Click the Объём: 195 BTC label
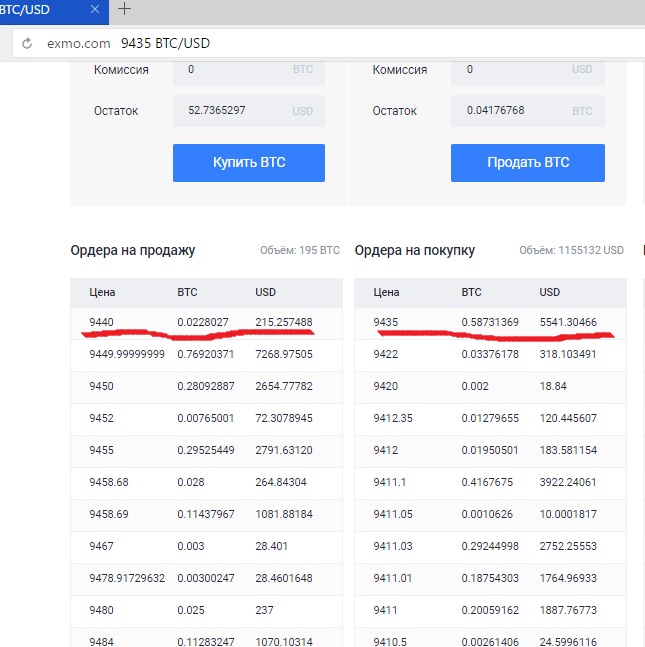Screen dimensions: 645x647 [300, 250]
